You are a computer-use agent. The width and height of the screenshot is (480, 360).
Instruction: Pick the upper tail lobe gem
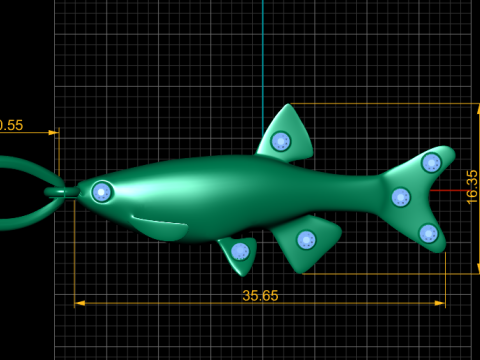(431, 163)
